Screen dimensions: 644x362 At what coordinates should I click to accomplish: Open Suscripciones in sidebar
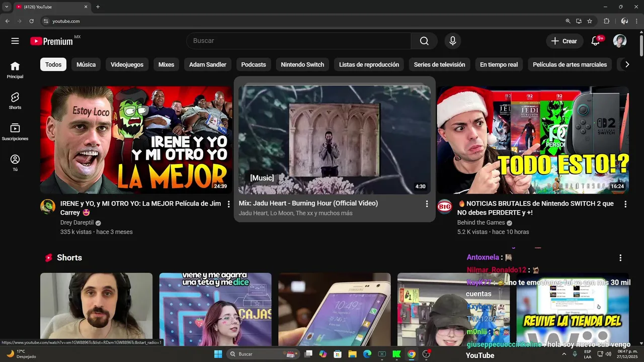pyautogui.click(x=15, y=132)
